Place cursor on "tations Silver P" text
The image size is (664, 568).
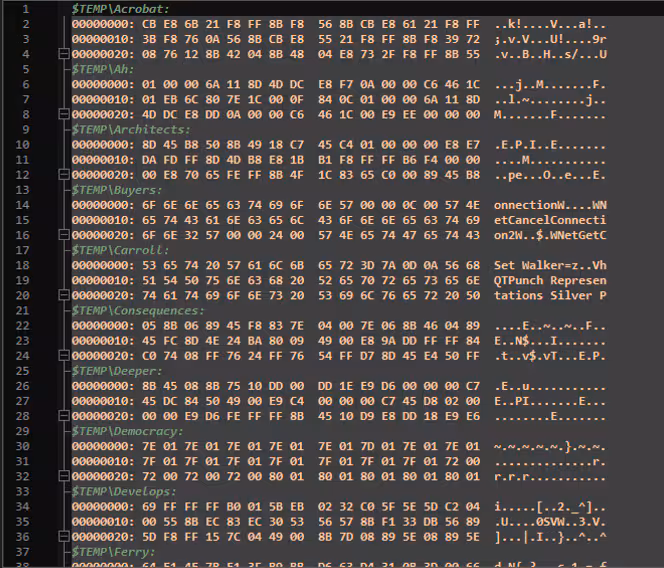tap(549, 295)
